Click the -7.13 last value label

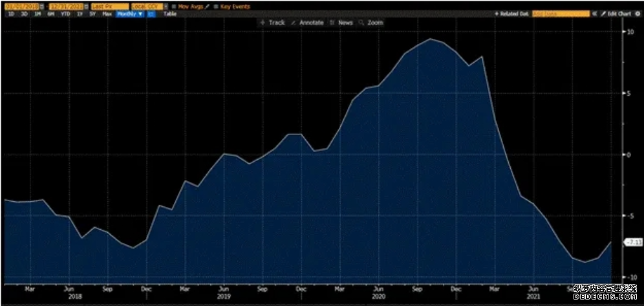coord(634,243)
